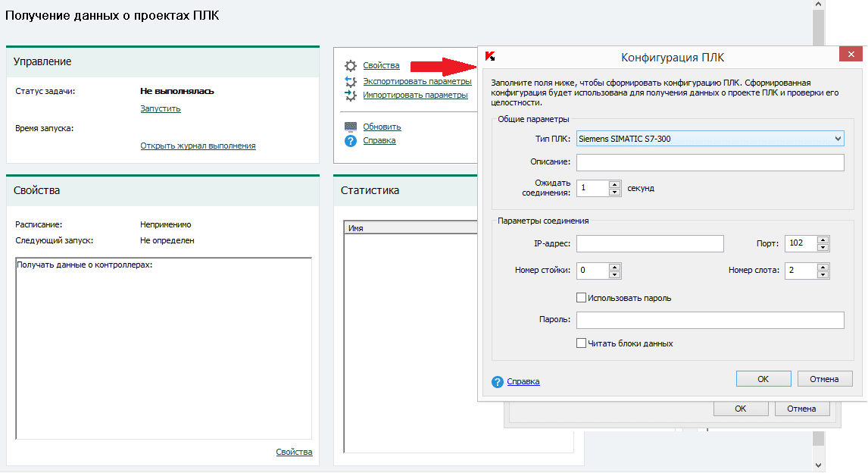Click the gear icon beside Свойства
This screenshot has width=868, height=473.
[x=351, y=66]
